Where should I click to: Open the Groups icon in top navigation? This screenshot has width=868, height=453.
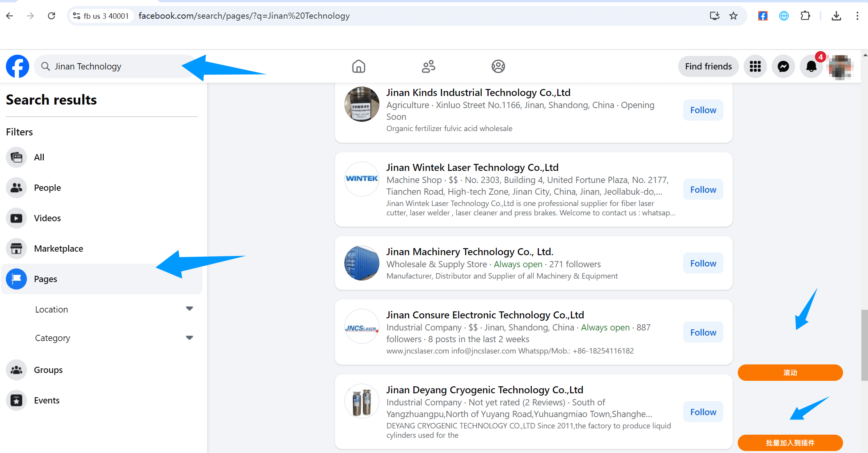[498, 66]
